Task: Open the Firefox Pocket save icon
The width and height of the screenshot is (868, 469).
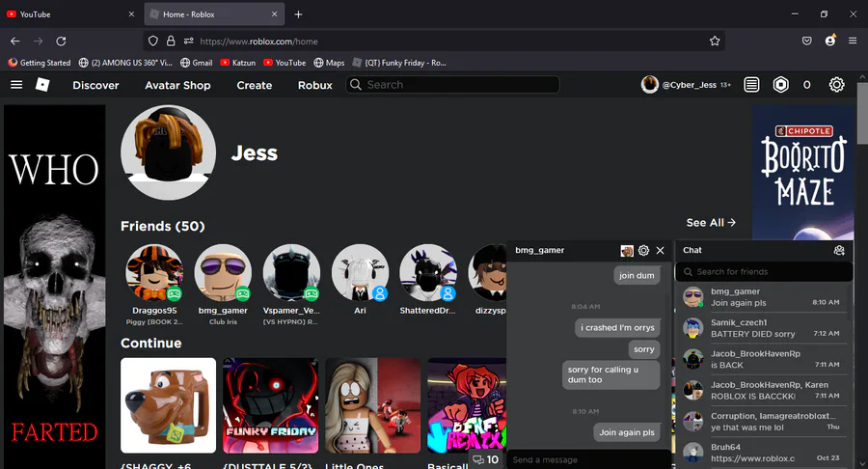Action: pos(807,41)
